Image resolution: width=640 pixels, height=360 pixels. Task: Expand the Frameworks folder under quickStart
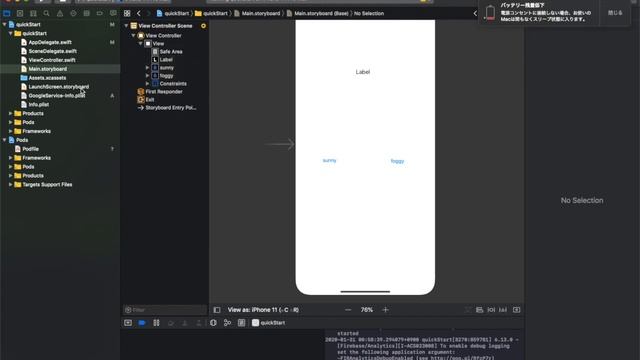click(11, 131)
